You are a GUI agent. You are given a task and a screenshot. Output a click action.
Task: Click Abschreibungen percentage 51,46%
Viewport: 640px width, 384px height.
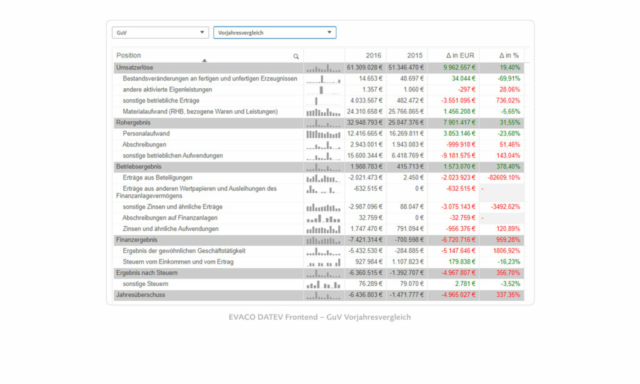510,145
